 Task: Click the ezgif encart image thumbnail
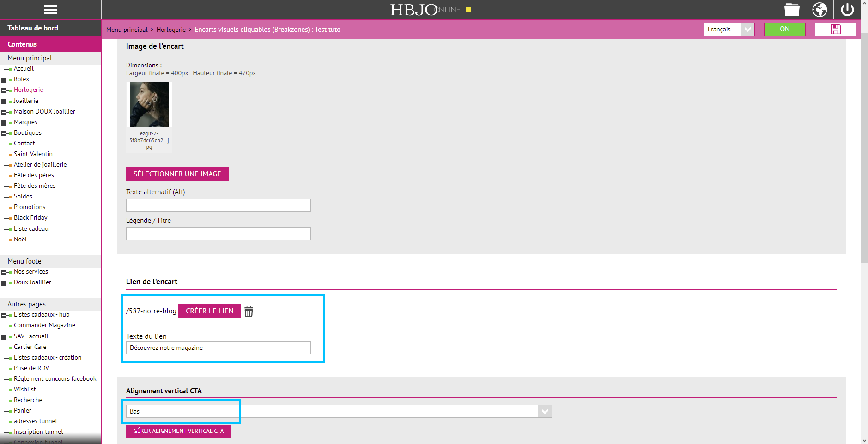click(x=149, y=105)
